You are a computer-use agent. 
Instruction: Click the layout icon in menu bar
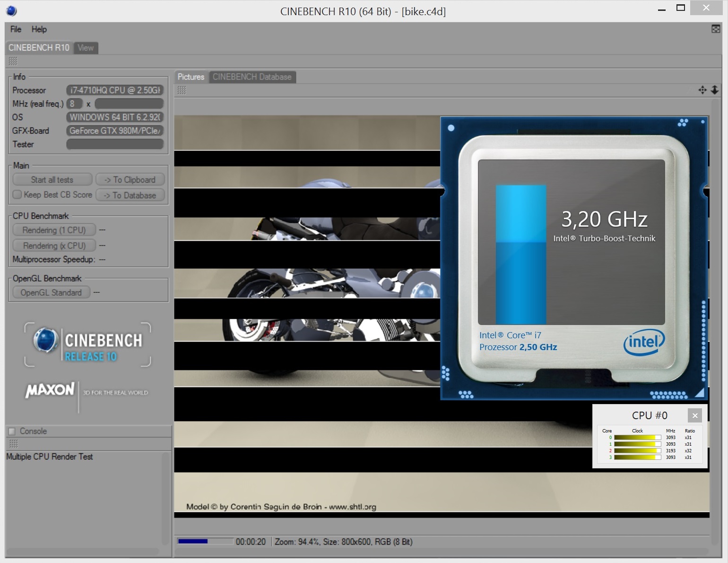[716, 29]
